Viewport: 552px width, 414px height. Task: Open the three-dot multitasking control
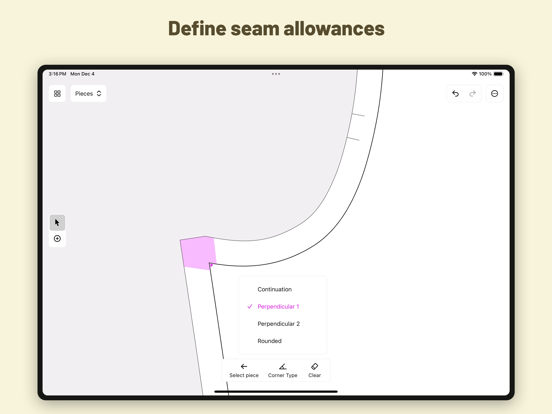click(x=276, y=74)
